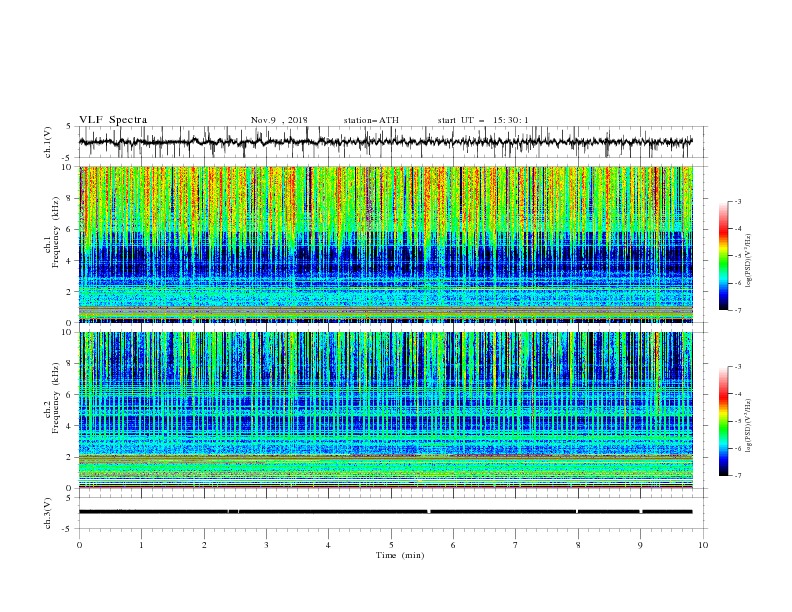Click the '-3' value on upper colorbar
This screenshot has height=612, width=792.
(x=737, y=201)
